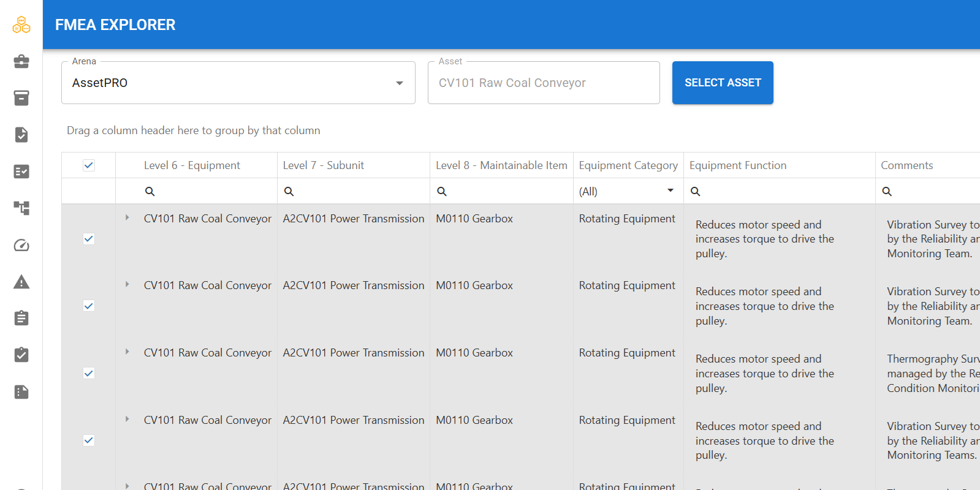Expand the first CV101 Raw Coal Conveyor row
Viewport: 980px width, 490px height.
click(127, 217)
